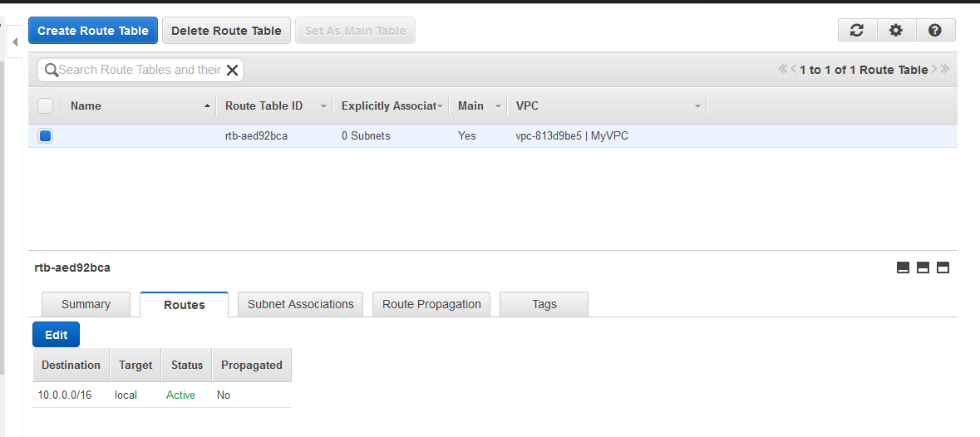Switch to the Summary tab

86,304
